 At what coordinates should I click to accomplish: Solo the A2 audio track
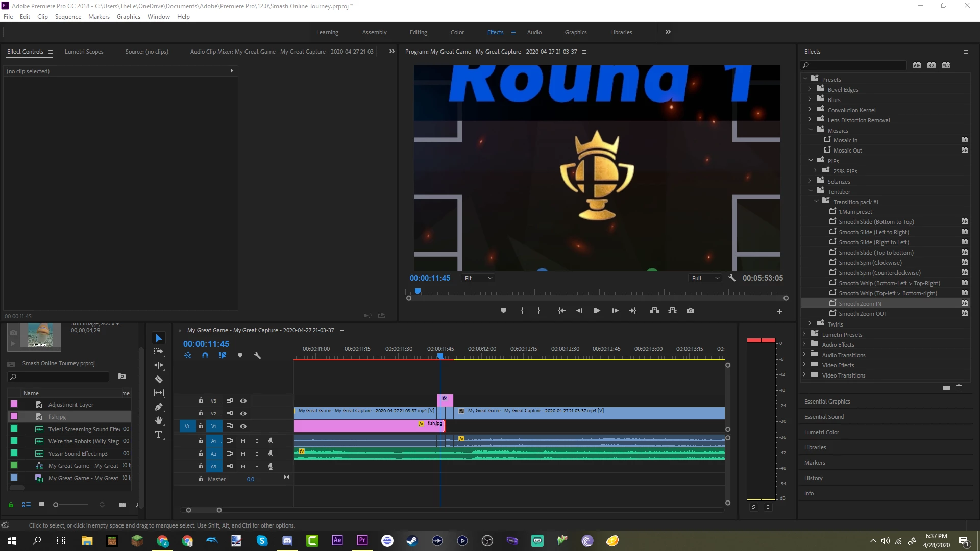257,454
